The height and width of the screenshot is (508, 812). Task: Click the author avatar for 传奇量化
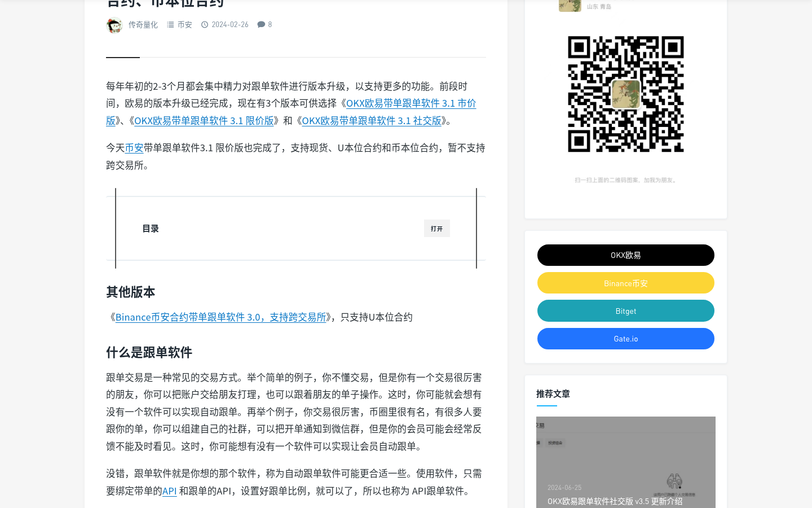[x=114, y=25]
